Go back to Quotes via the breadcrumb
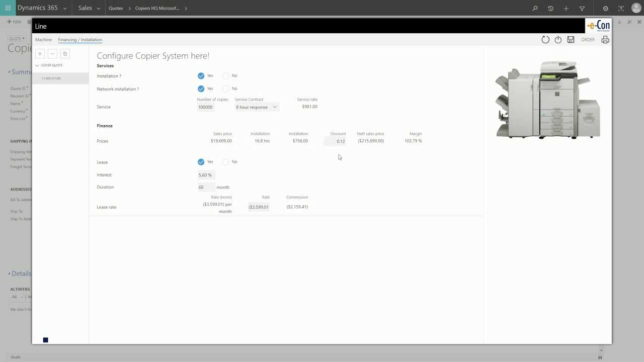Screen dimensions: 644x362 click(x=116, y=8)
